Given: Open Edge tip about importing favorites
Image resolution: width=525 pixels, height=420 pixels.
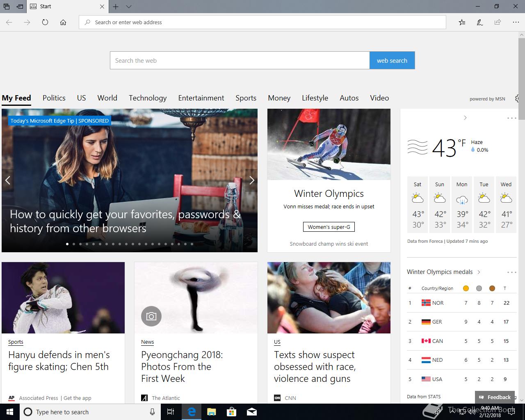Looking at the screenshot, I should pos(125,221).
